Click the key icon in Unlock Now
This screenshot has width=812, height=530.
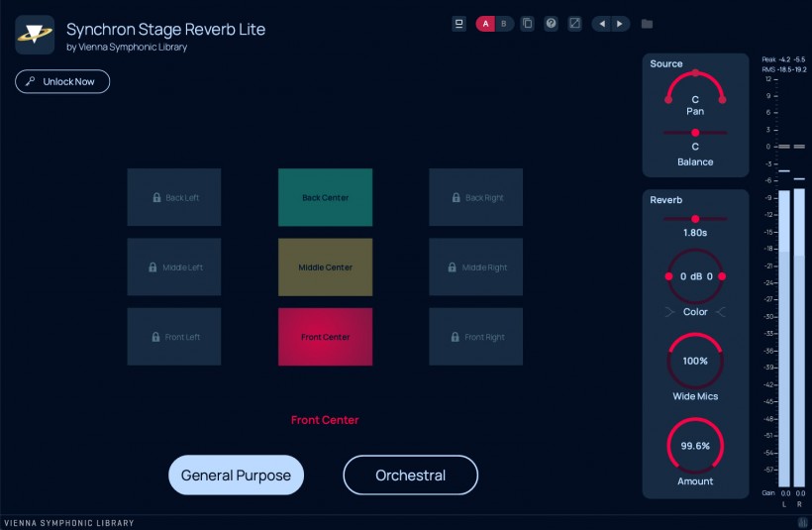click(31, 81)
